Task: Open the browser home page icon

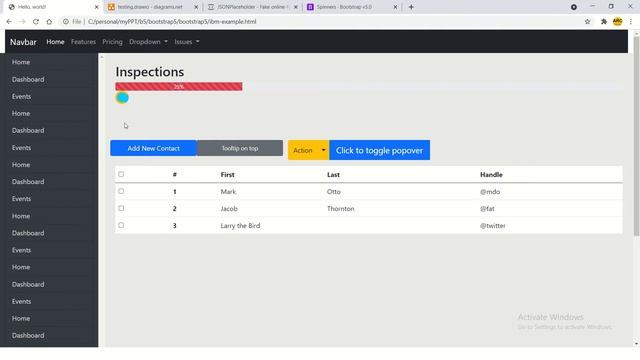Action: 49,22
